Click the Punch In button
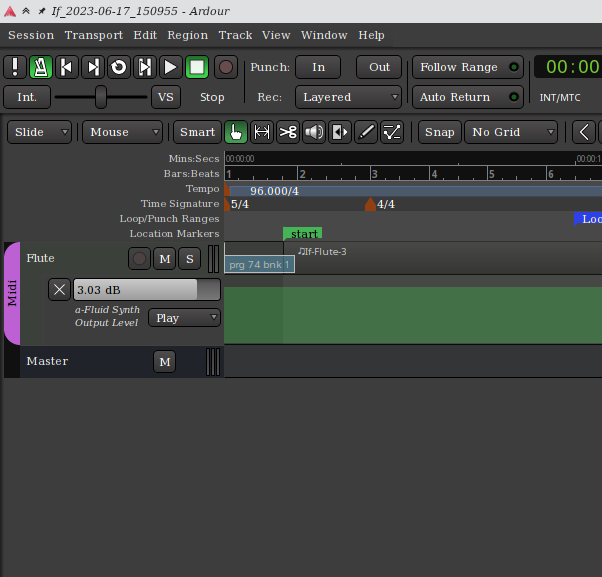This screenshot has height=577, width=602. click(x=318, y=67)
